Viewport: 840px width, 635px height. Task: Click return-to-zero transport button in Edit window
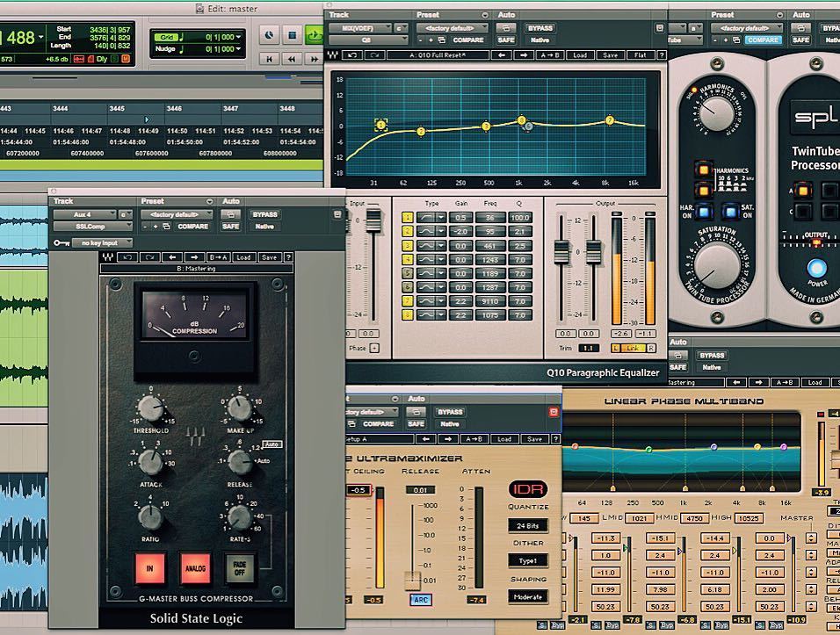(x=270, y=59)
